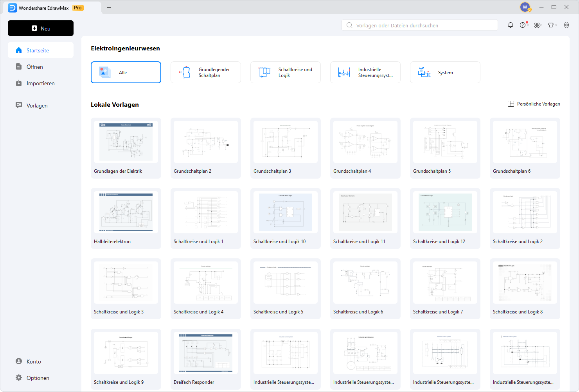
Task: Click the Persönliche Vorlagen layout icon
Action: point(511,104)
